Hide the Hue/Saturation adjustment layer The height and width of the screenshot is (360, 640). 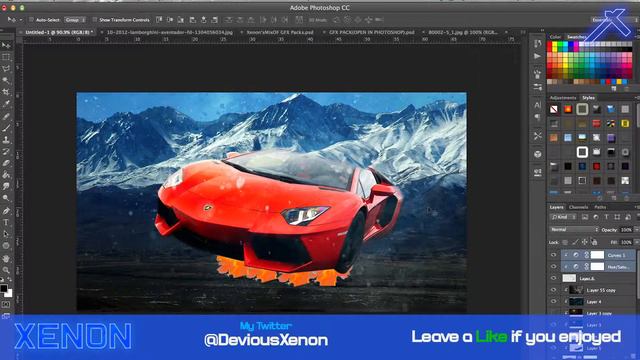553,267
